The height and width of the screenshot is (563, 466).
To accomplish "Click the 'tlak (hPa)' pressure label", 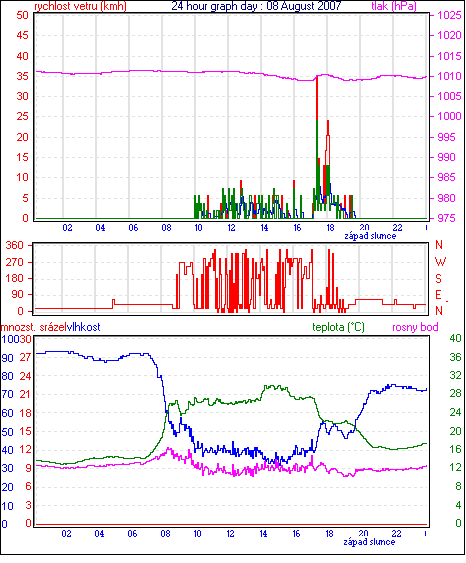I will [x=394, y=6].
